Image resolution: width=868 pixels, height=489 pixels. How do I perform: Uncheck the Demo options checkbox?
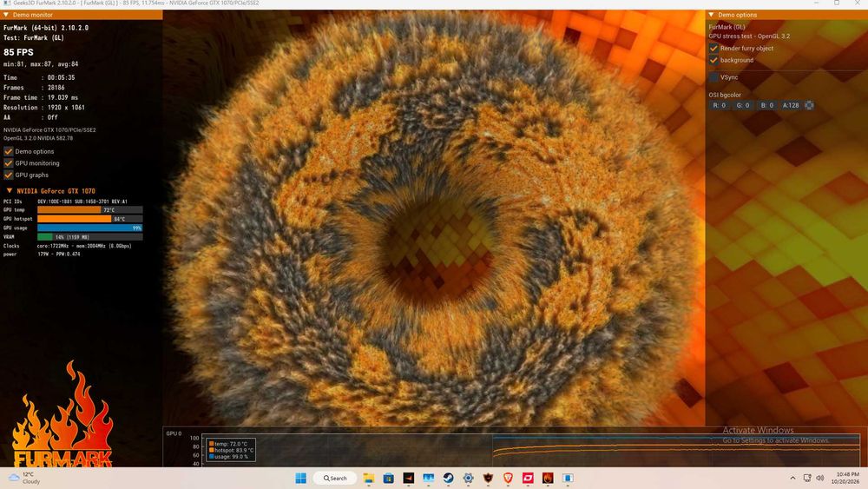click(9, 151)
